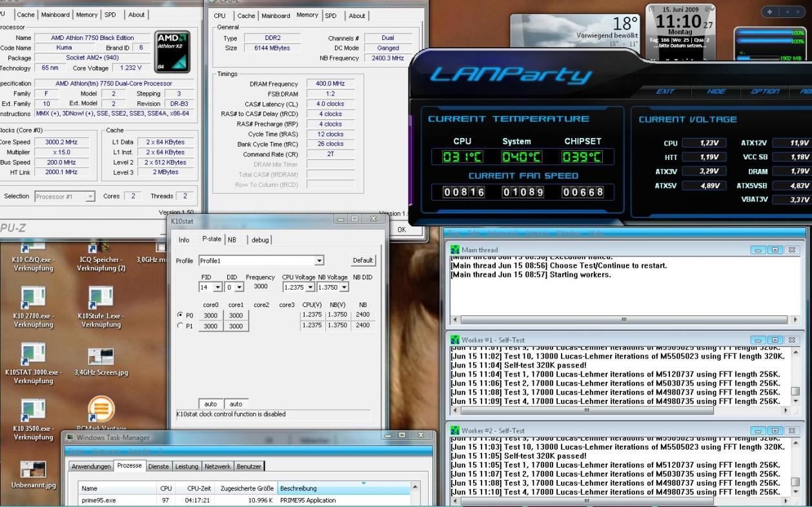The image size is (812, 507).
Task: Click Task-Manager process list scroll up arrow
Action: pos(415,486)
